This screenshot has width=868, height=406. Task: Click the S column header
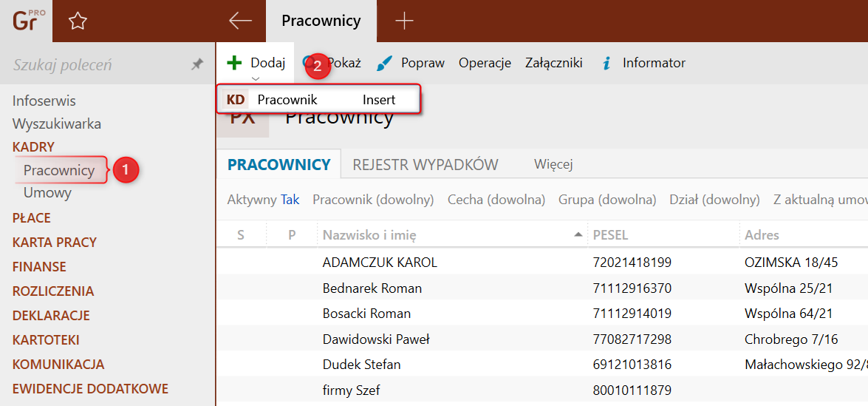[241, 235]
